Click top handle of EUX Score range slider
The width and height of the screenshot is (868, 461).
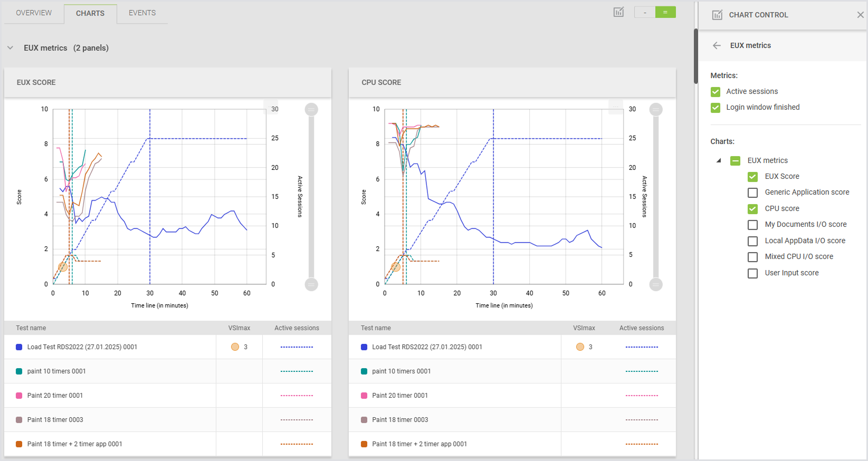[x=311, y=110]
